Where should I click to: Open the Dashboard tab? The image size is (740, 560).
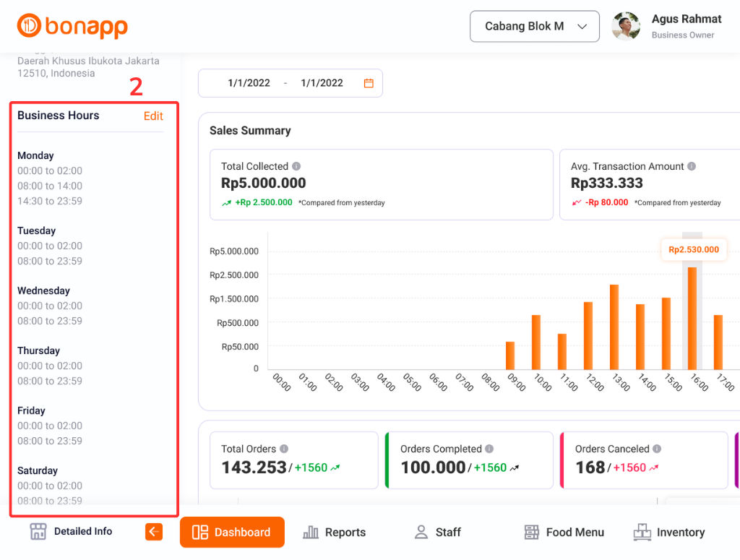point(232,533)
